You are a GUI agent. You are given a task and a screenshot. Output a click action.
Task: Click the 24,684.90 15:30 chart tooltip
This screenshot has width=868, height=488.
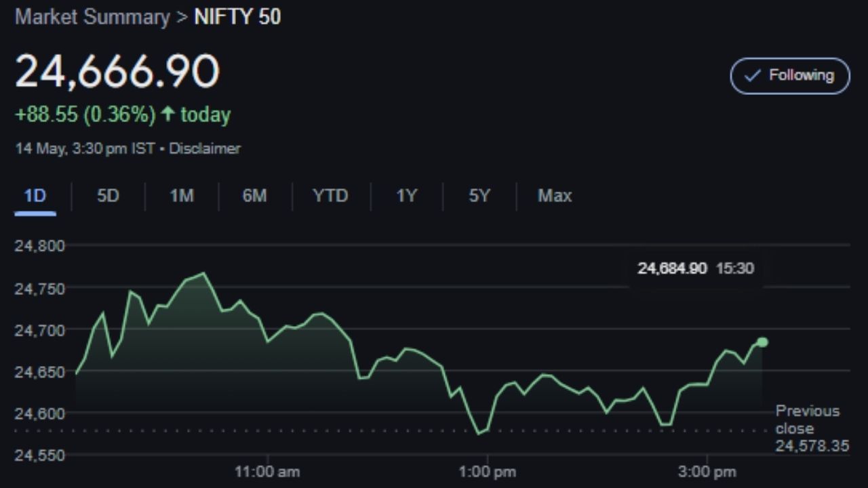(x=696, y=268)
